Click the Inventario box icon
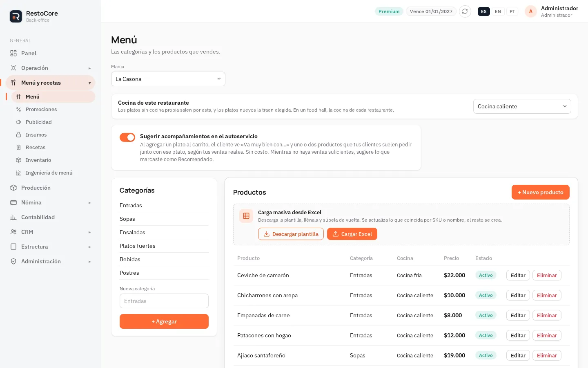This screenshot has height=368, width=588. point(18,160)
